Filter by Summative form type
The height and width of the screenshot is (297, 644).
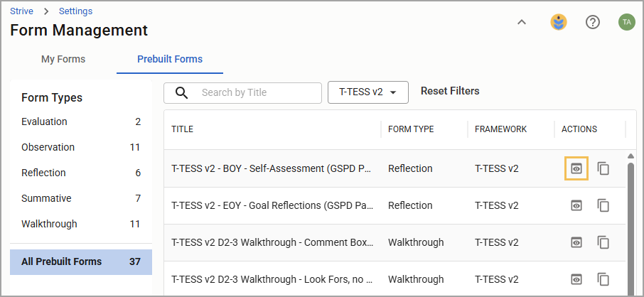point(81,198)
